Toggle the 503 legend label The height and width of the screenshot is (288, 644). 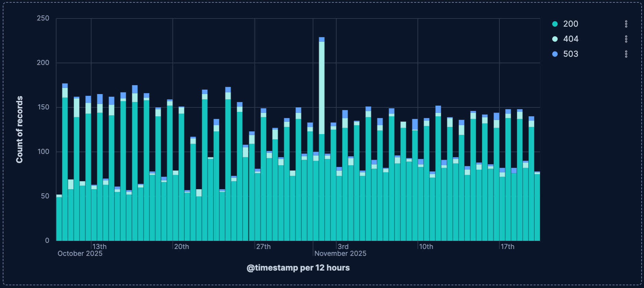(x=571, y=54)
